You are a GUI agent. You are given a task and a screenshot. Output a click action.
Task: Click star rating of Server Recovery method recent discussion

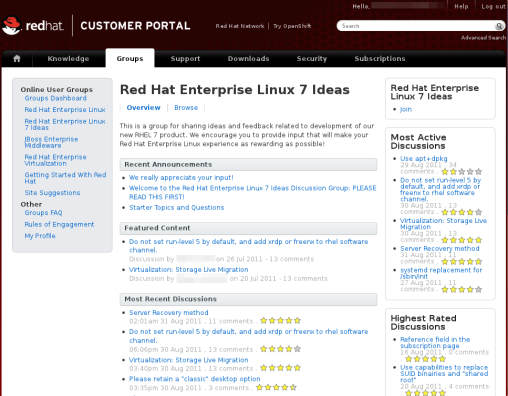point(280,321)
